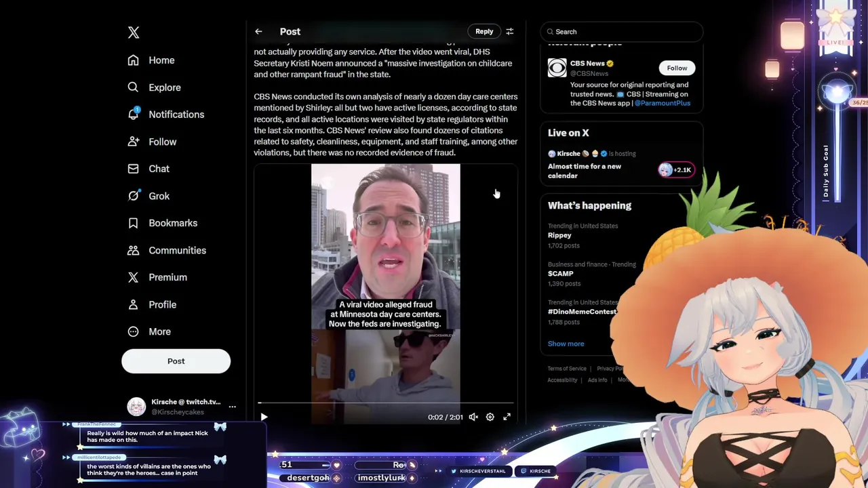This screenshot has height=488, width=868.
Task: Open the $CAMP trending topic
Action: [560, 274]
